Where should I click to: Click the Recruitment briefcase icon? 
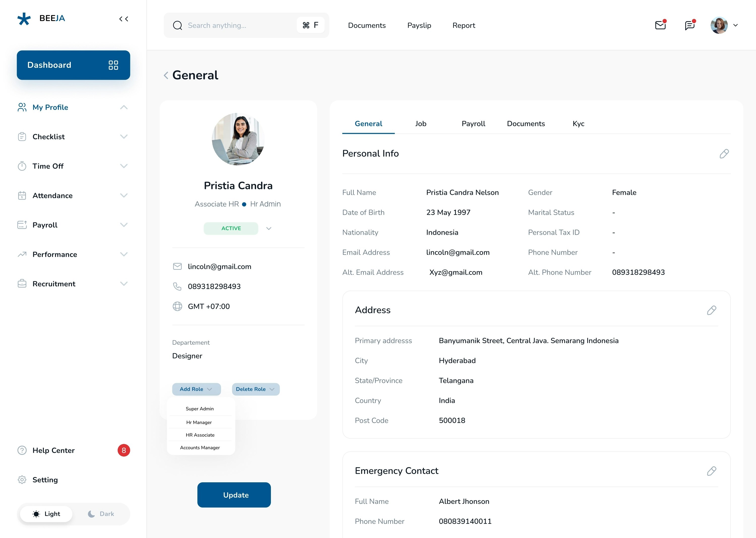(x=22, y=284)
